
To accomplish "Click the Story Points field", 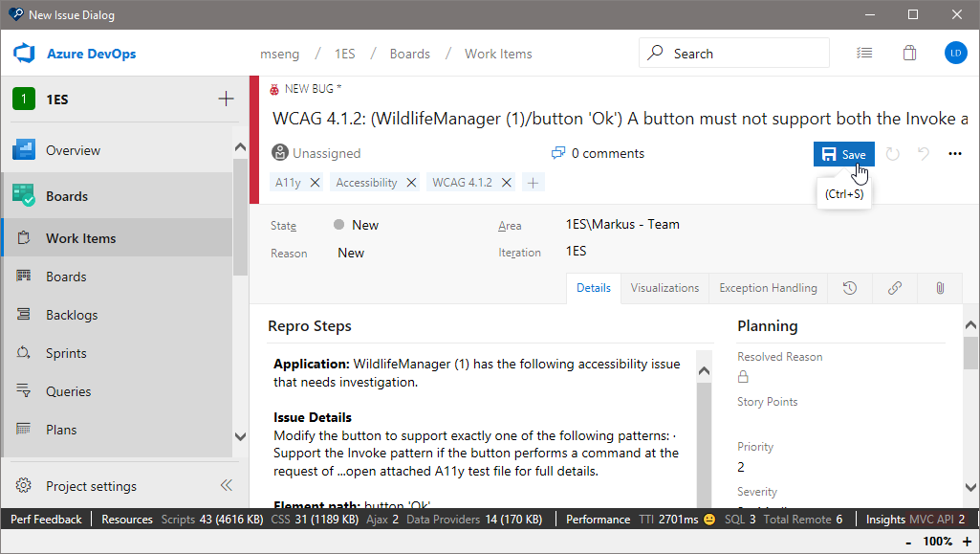I will click(x=840, y=422).
